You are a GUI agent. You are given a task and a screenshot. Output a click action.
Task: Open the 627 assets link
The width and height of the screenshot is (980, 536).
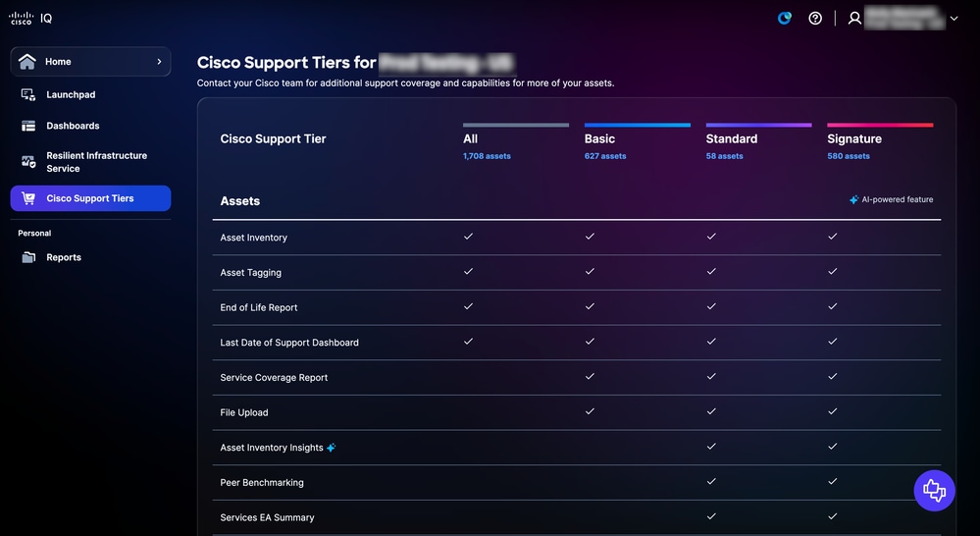(605, 156)
